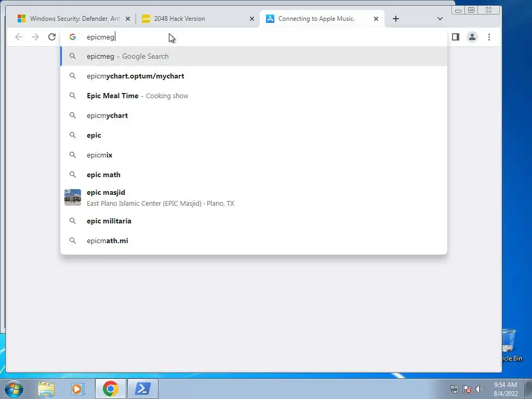Select the epicmix suggestion
532x399 pixels.
pyautogui.click(x=254, y=155)
